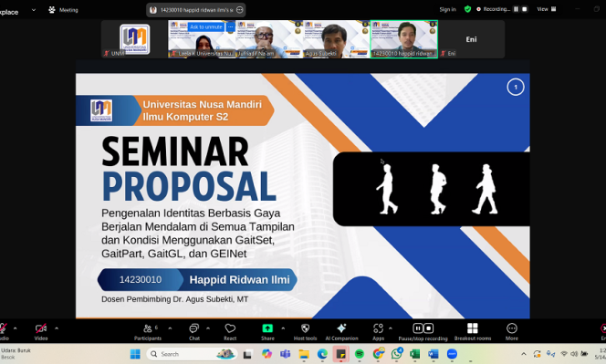Pause recording in bottom toolbar
Screen dimensions: 606x364
(x=417, y=328)
